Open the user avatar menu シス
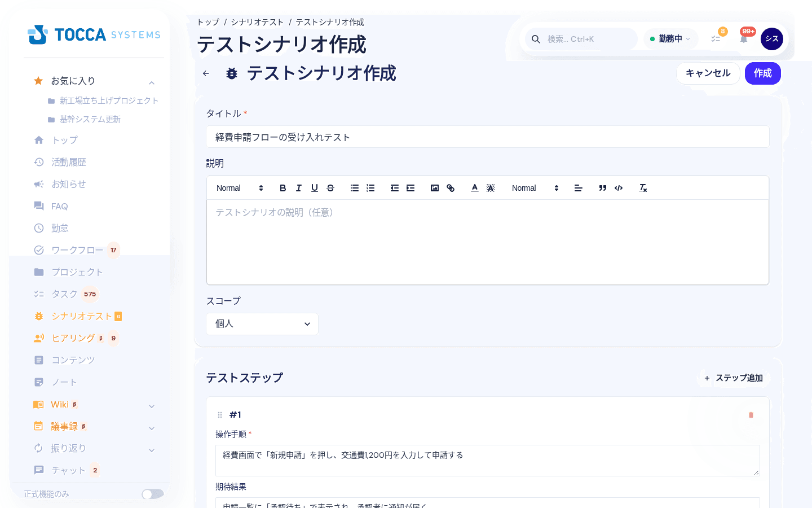The image size is (812, 508). point(772,39)
